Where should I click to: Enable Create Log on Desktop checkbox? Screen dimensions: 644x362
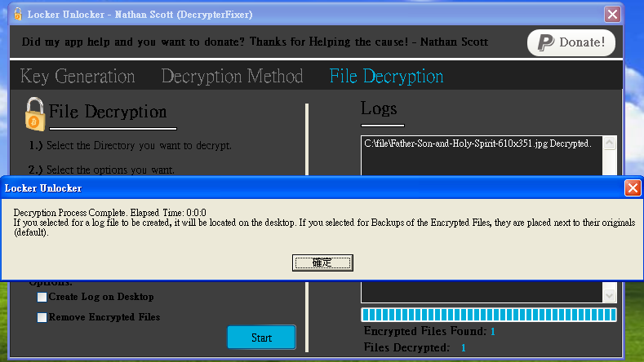tap(42, 297)
